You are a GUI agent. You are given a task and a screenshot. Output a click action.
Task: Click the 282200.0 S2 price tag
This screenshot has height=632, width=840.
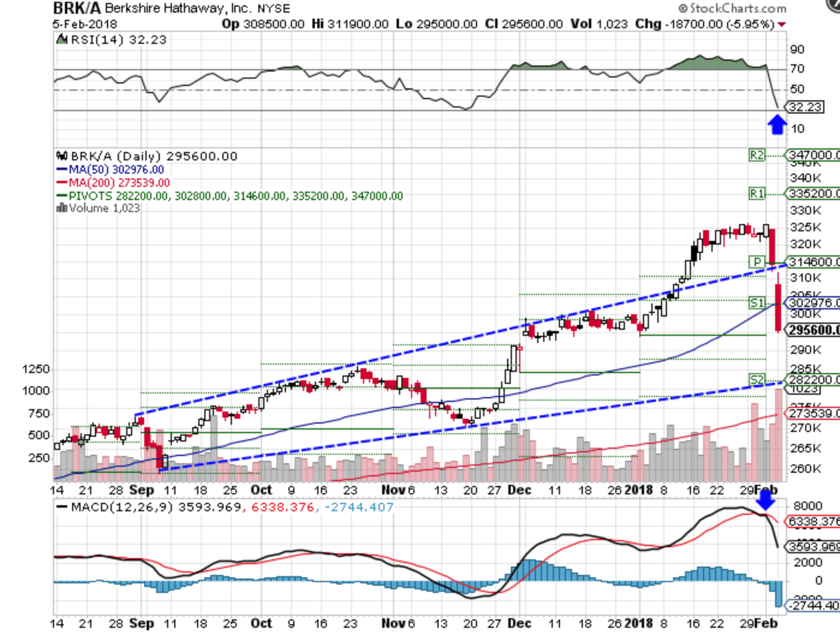[x=813, y=379]
